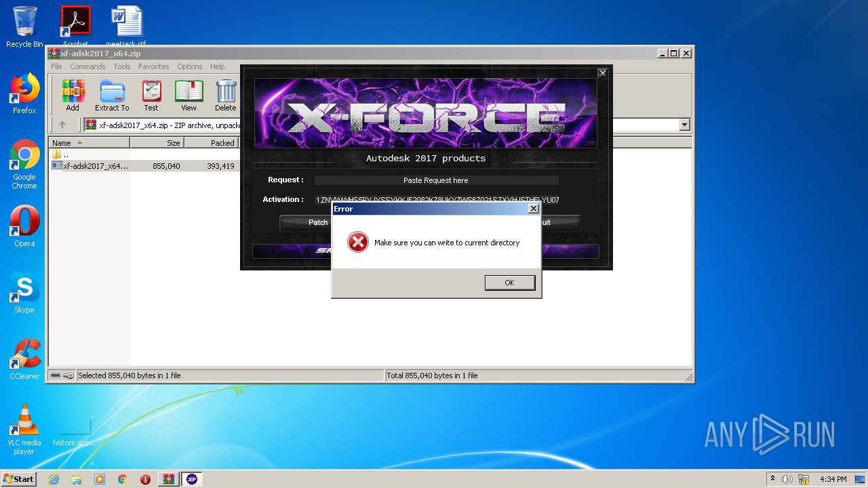Open Skype desktop shortcut
Image resolution: width=868 pixels, height=488 pixels.
(x=24, y=293)
